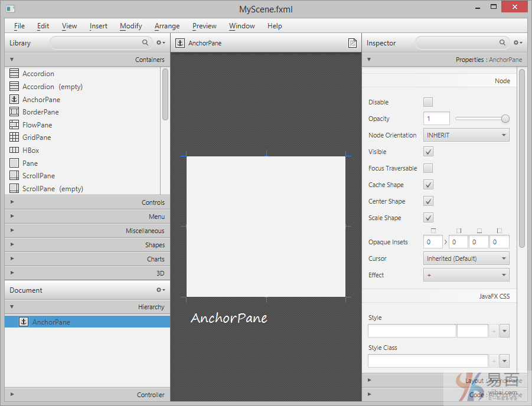This screenshot has width=532, height=406.
Task: Select the Accordion icon in Library
Action: click(x=14, y=74)
